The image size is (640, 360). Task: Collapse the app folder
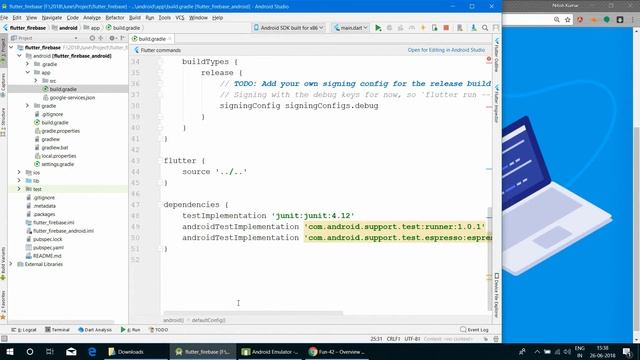pos(27,72)
